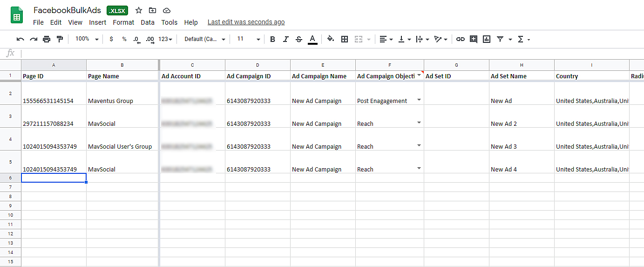Open the Functions sigma menu
This screenshot has width=644, height=267.
click(x=524, y=39)
